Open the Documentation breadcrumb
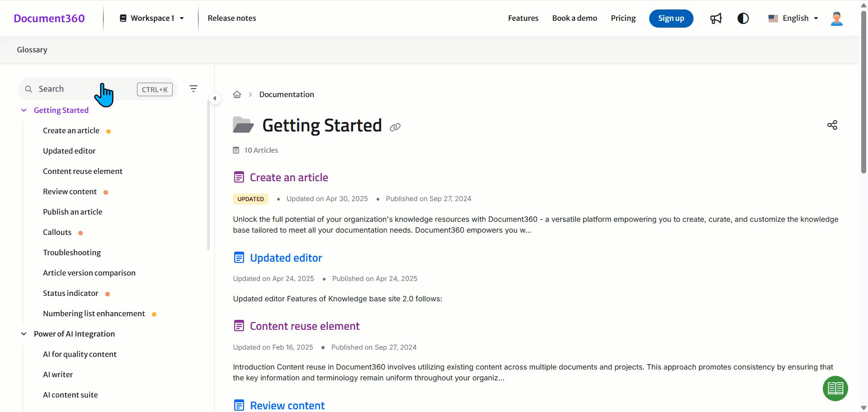Screen dimensions: 868x412 click(287, 94)
